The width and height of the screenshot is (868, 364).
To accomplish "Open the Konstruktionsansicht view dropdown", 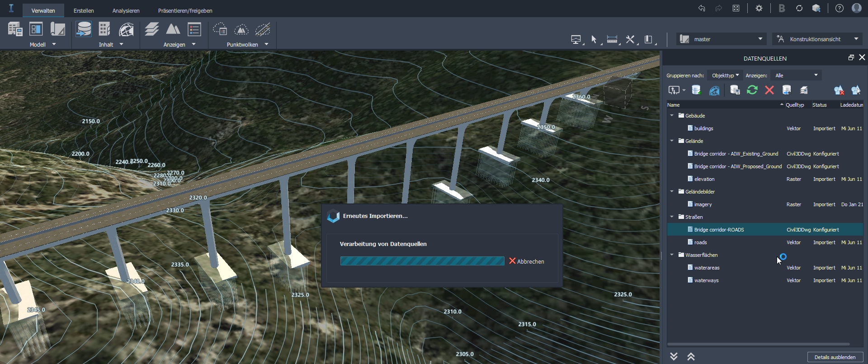I will [817, 39].
